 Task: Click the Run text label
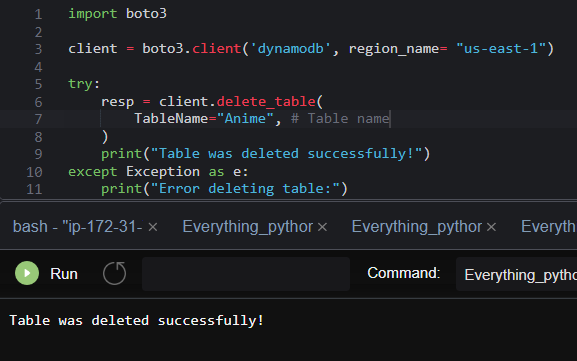64,274
